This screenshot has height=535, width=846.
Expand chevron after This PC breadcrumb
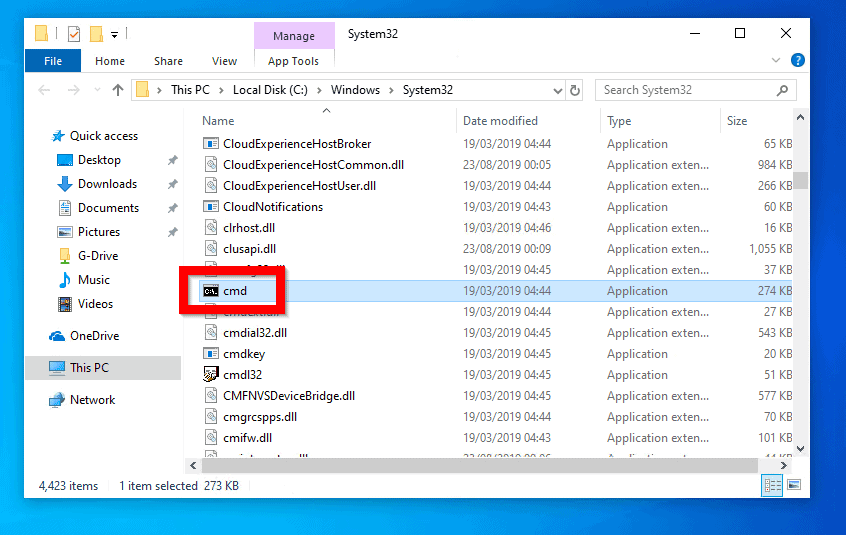click(x=221, y=91)
